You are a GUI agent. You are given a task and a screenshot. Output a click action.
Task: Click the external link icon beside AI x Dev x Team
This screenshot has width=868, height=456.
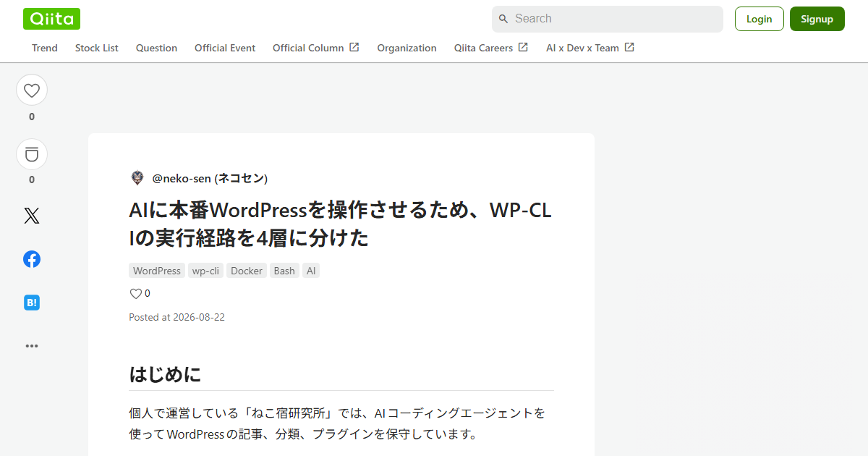629,47
